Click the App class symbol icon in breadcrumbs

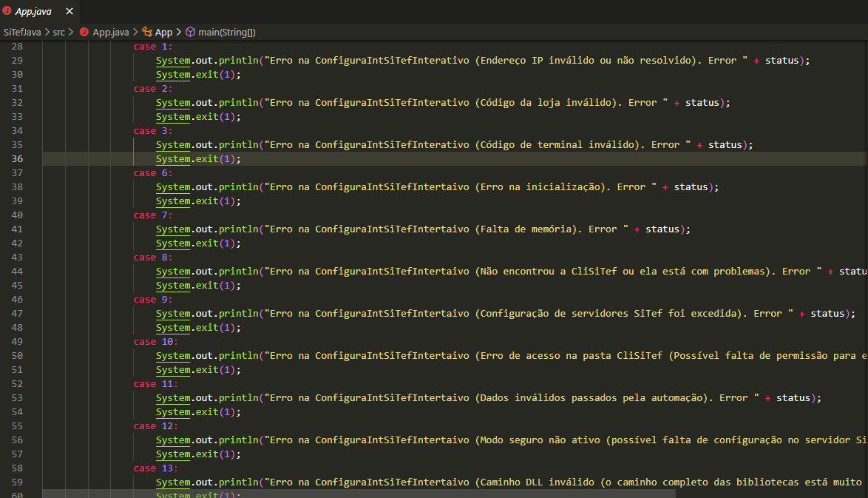(147, 32)
